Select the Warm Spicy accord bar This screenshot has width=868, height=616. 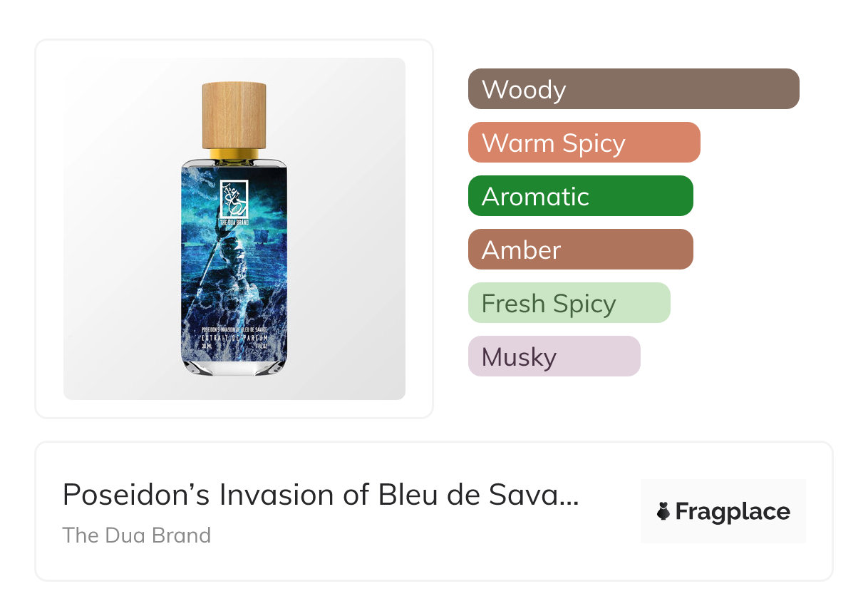click(x=584, y=143)
